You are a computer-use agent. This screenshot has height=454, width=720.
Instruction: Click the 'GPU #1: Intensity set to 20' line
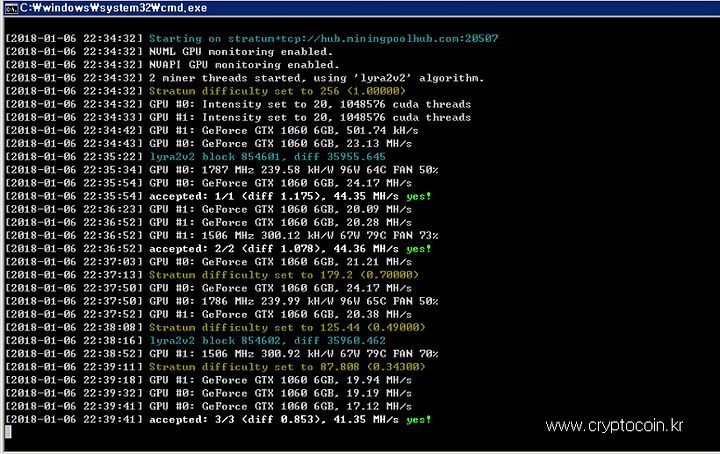[238, 118]
